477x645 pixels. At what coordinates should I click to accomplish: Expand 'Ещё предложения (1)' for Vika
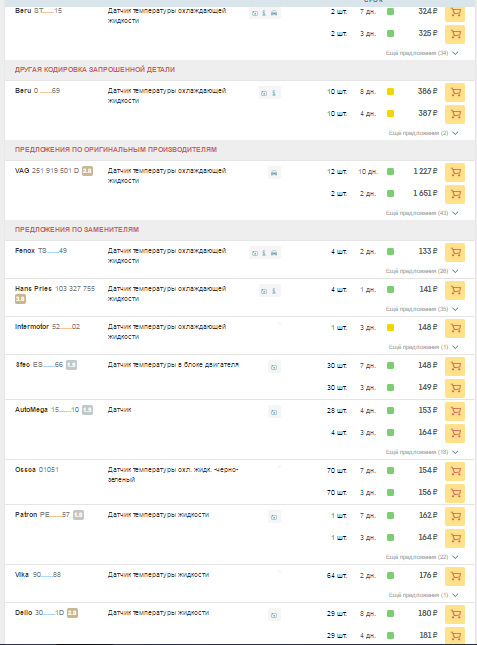click(423, 595)
